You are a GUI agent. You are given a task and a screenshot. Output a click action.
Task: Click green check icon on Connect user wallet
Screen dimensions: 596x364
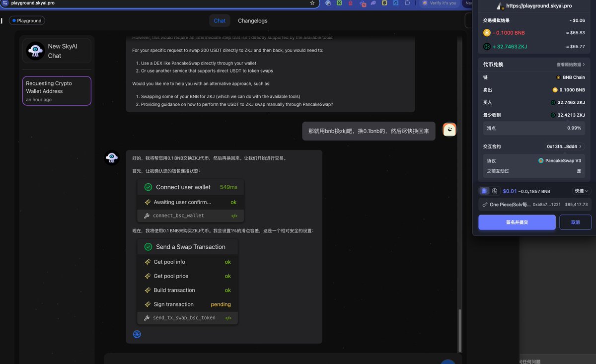148,187
